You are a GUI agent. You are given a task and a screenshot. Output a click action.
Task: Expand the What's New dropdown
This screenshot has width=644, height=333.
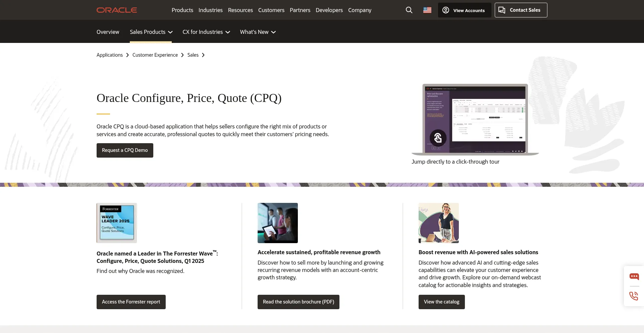258,32
